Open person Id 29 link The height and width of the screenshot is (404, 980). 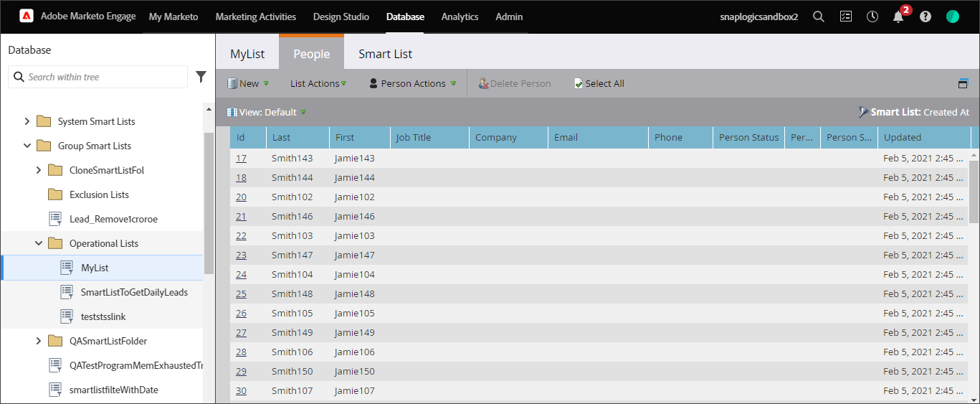click(241, 371)
